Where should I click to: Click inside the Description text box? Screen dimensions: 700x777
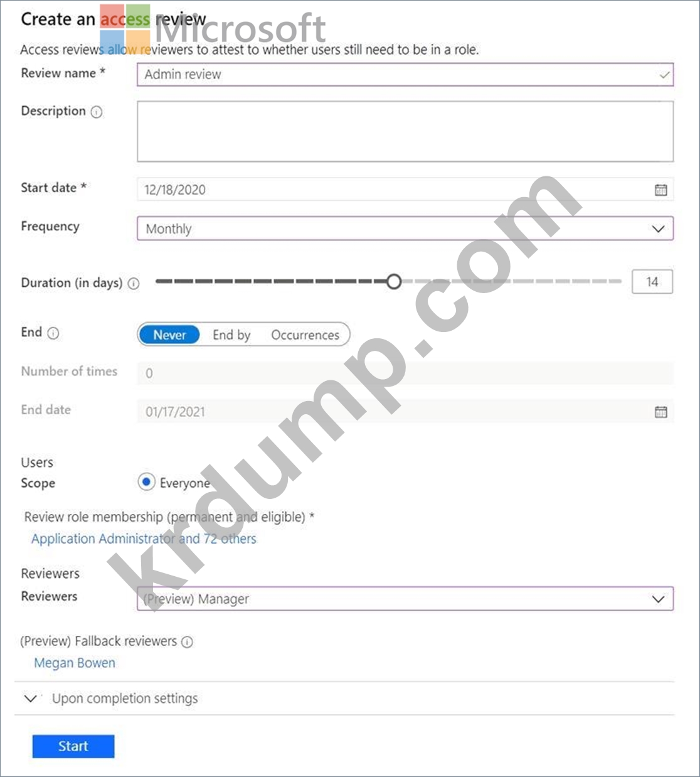(405, 131)
